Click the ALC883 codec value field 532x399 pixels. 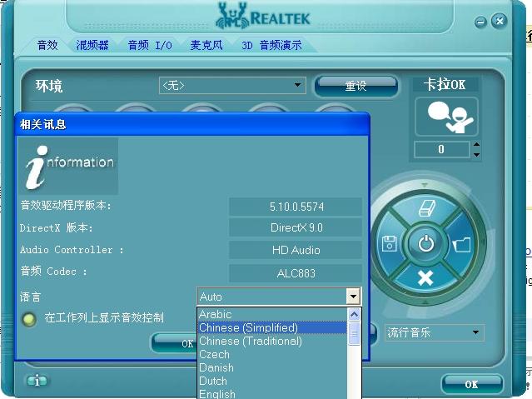[x=296, y=273]
